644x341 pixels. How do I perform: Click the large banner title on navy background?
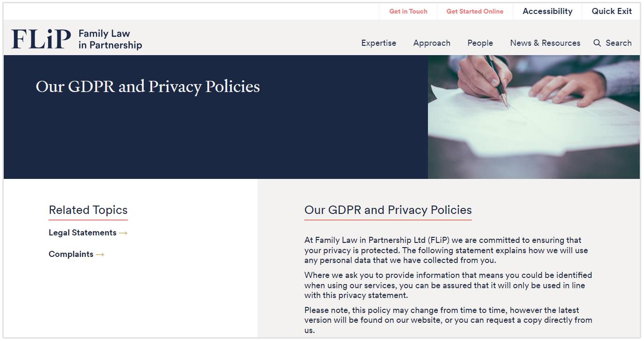pyautogui.click(x=148, y=87)
